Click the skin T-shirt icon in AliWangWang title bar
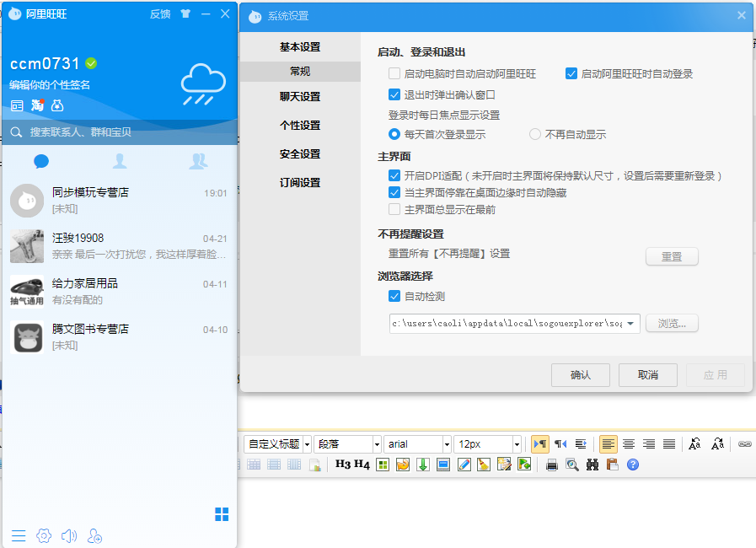The image size is (756, 548). pyautogui.click(x=185, y=14)
